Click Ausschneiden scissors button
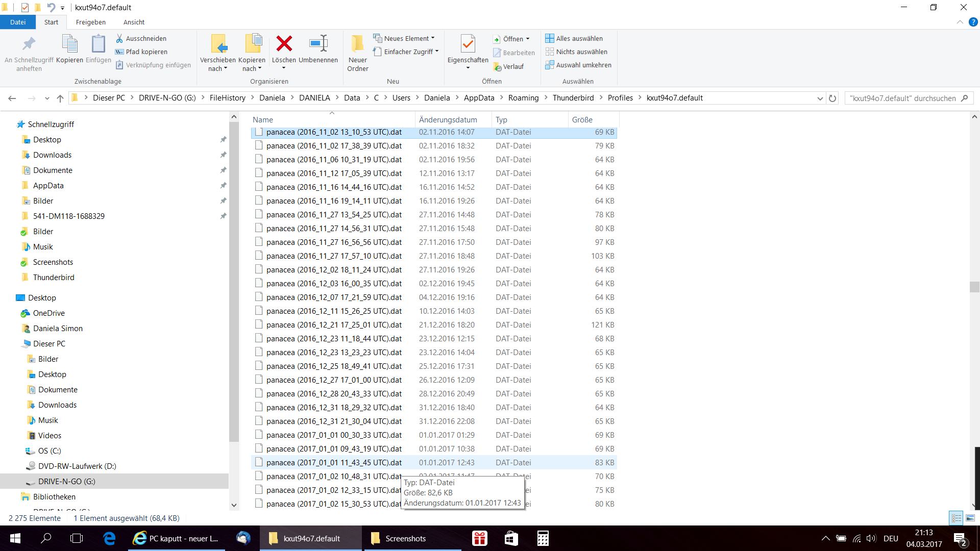 click(x=141, y=38)
